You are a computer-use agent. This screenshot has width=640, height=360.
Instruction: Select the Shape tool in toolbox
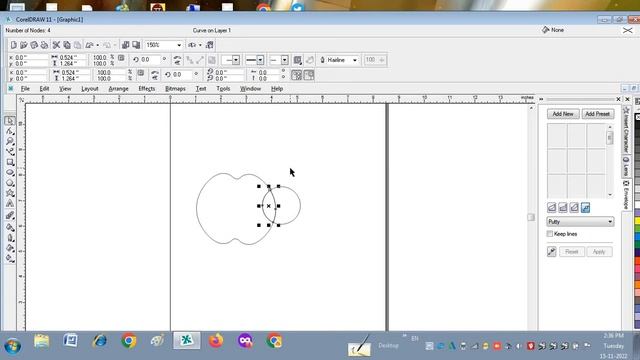coord(10,131)
